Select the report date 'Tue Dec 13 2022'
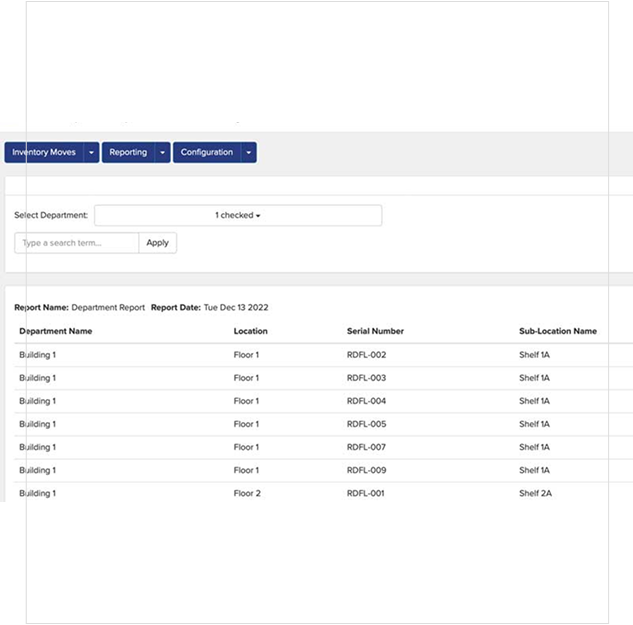 (236, 307)
